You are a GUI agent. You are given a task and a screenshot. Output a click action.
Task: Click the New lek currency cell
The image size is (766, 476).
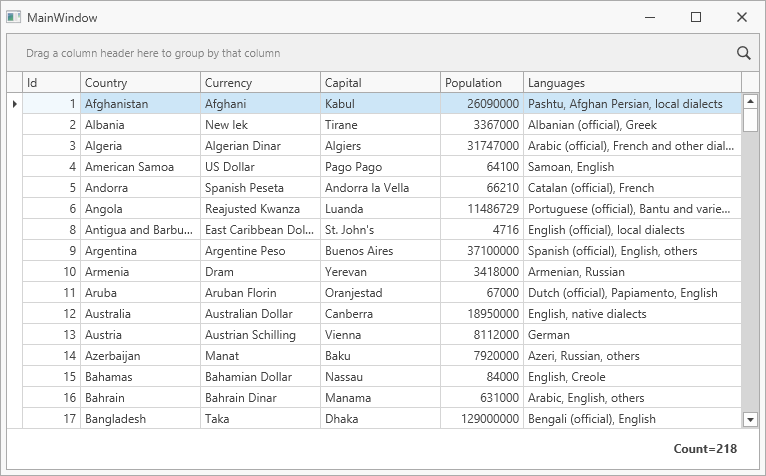pos(260,125)
